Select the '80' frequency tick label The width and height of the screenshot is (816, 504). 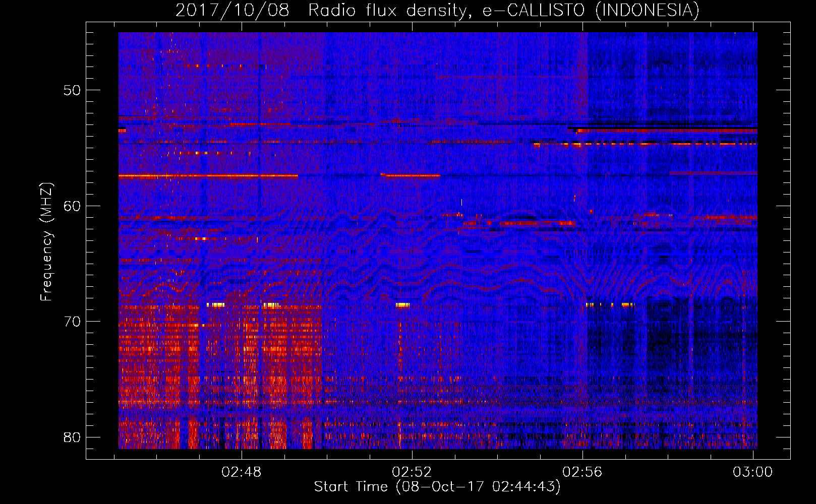click(72, 437)
